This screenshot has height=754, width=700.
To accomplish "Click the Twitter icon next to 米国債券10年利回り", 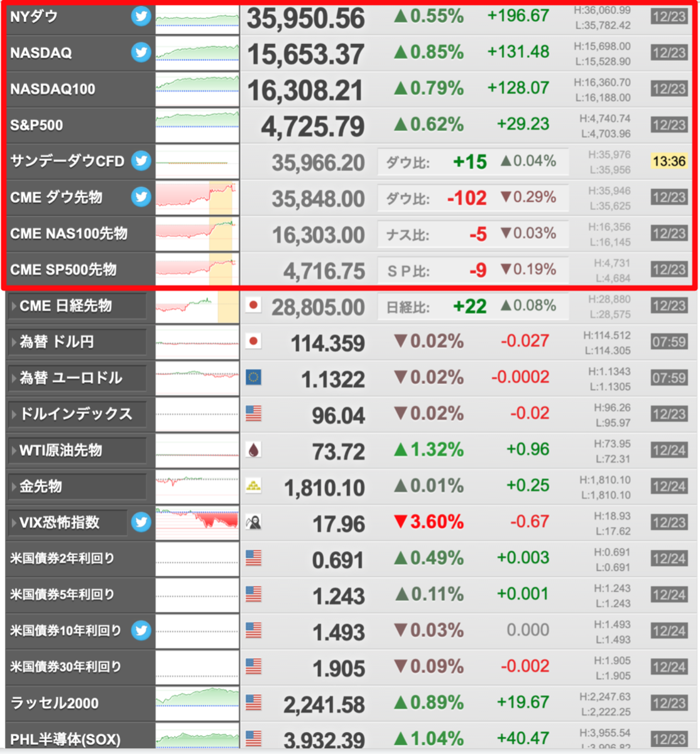I will [x=141, y=630].
